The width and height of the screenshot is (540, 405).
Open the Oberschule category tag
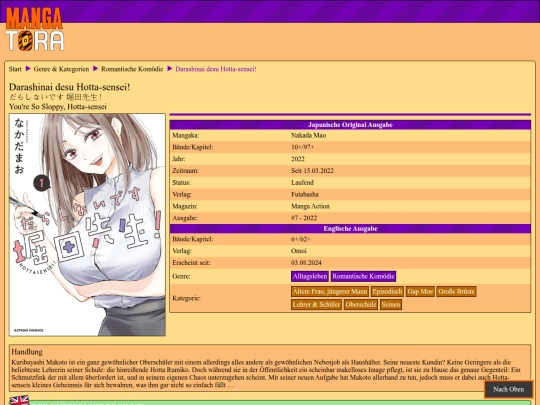point(361,304)
